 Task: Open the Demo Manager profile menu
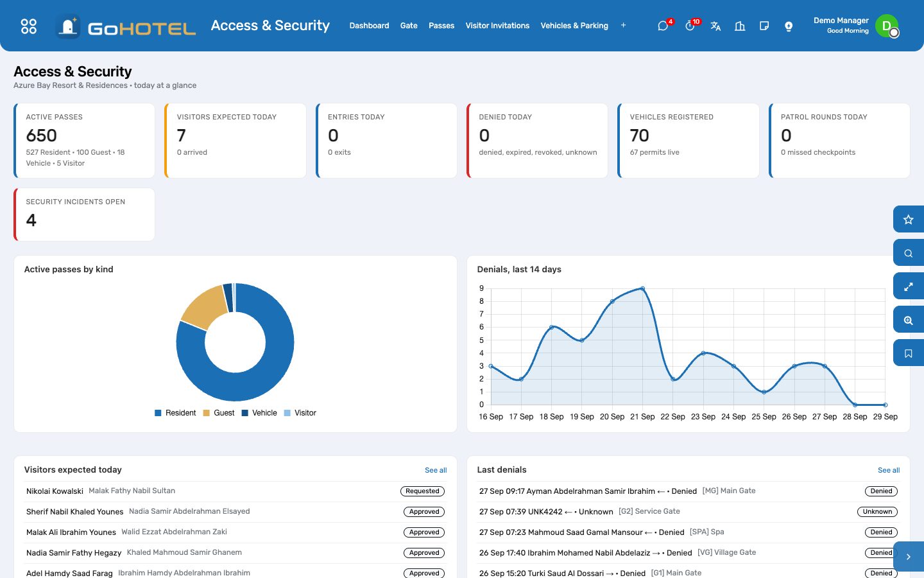(x=855, y=26)
